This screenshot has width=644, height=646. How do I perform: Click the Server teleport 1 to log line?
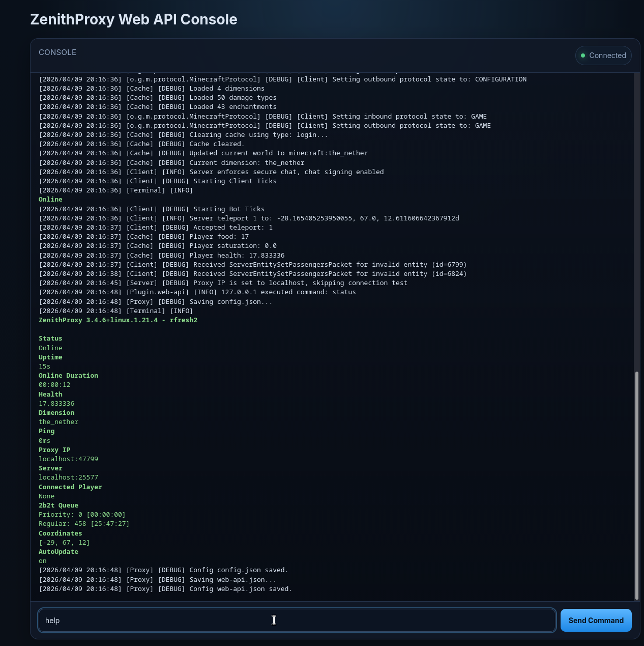click(x=249, y=218)
